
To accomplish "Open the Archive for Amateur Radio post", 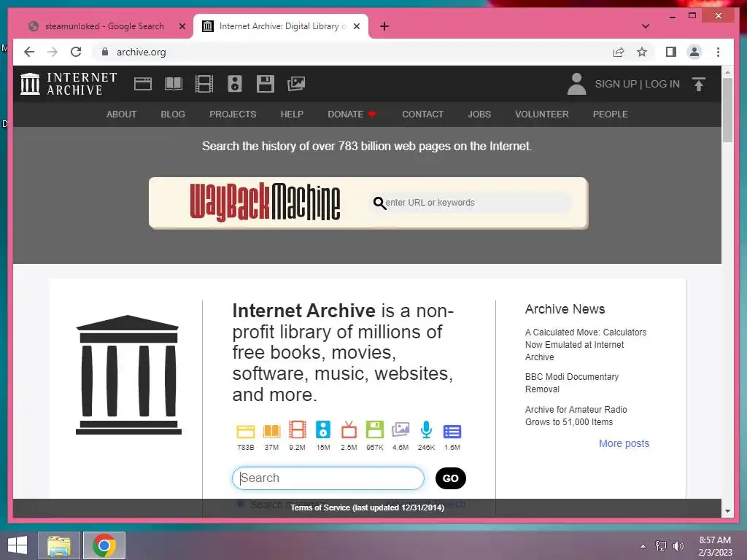I will (x=576, y=416).
